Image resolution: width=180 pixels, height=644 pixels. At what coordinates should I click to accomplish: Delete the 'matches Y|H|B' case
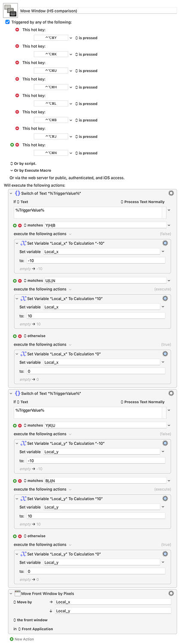20,225
